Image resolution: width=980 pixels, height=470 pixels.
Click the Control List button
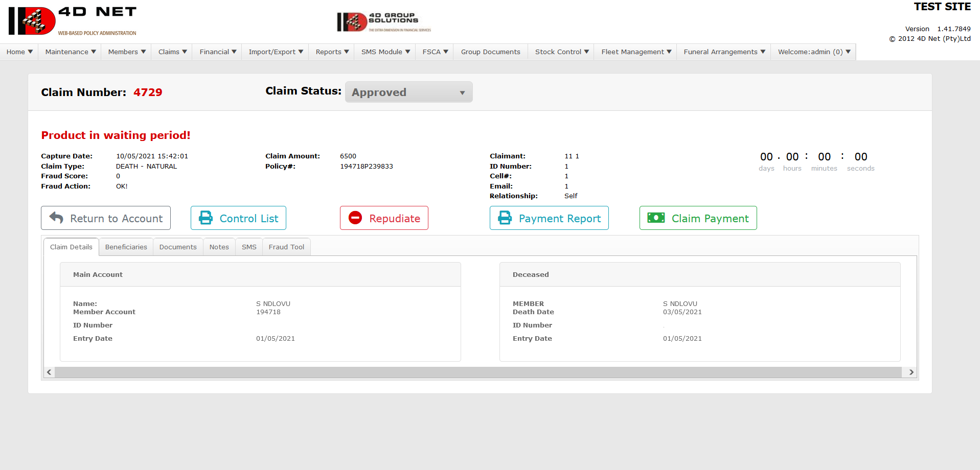click(x=238, y=218)
